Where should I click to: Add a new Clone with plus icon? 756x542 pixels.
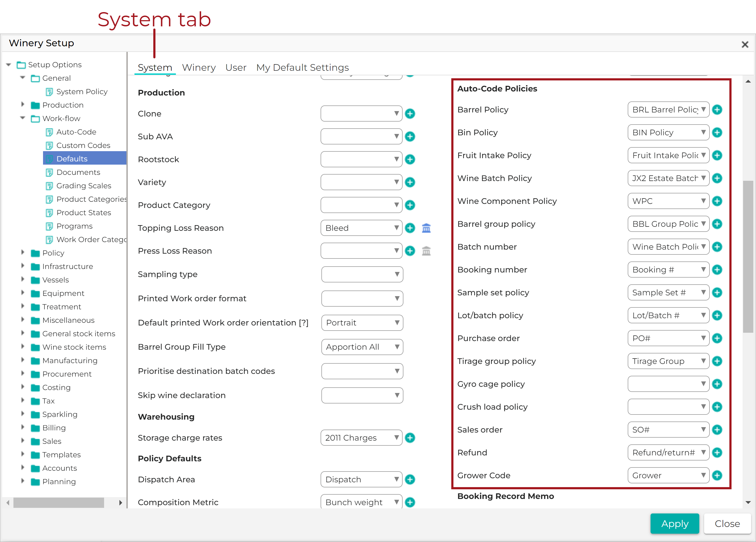(x=410, y=114)
